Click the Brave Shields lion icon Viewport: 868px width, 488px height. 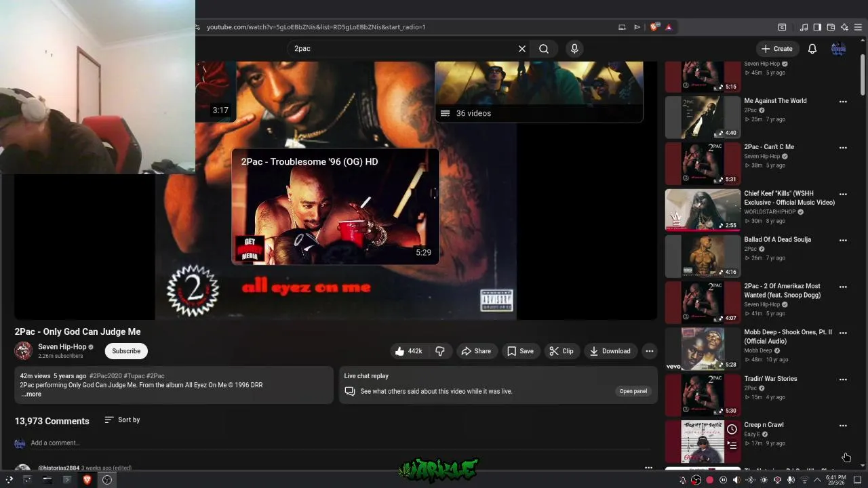tap(654, 27)
